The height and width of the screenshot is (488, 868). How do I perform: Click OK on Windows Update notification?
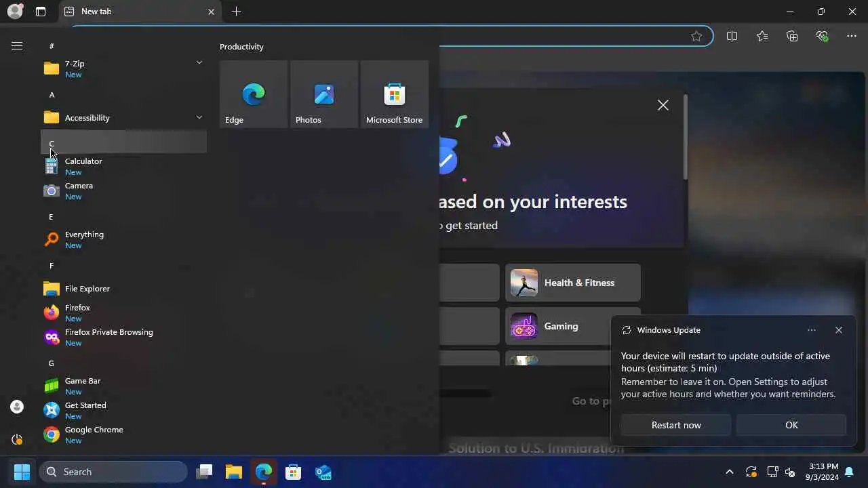pos(791,425)
